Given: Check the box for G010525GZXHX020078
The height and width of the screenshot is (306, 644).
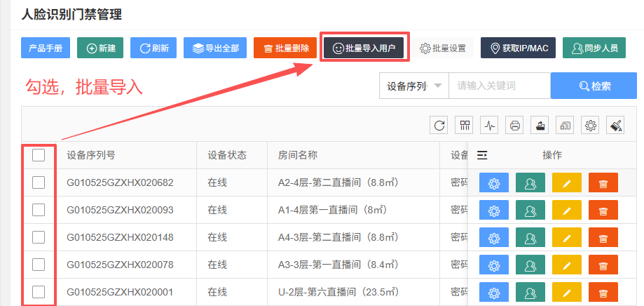Looking at the screenshot, I should pyautogui.click(x=39, y=265).
